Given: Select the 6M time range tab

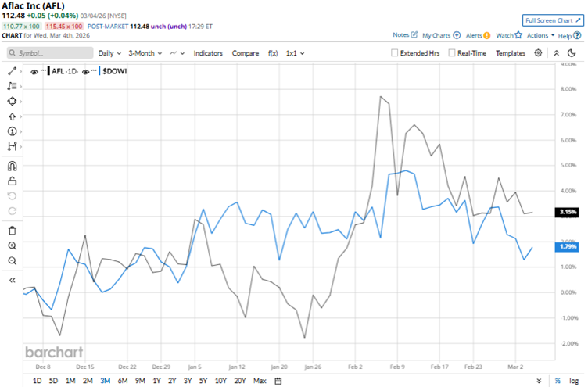Looking at the screenshot, I should tap(122, 381).
